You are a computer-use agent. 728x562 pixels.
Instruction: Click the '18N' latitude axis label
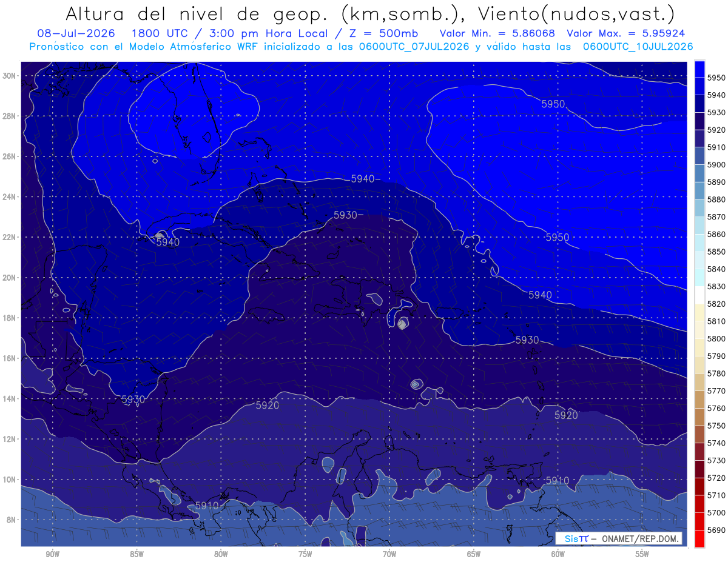(x=10, y=318)
